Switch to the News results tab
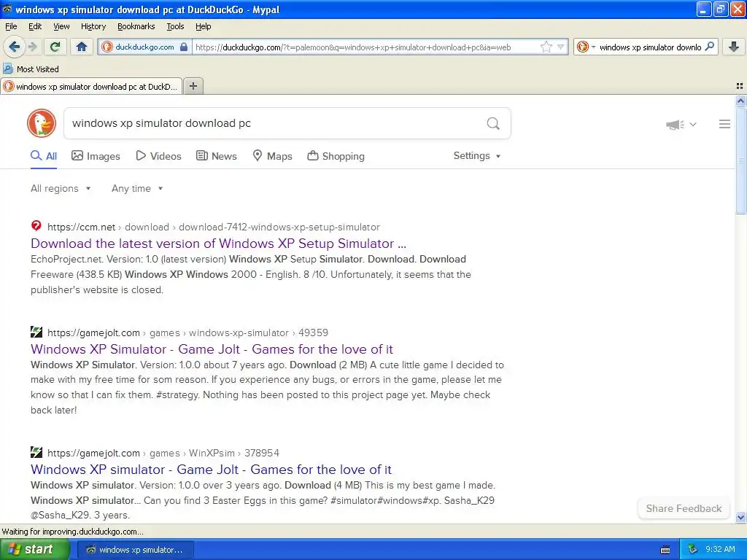Image resolution: width=747 pixels, height=560 pixels. [x=217, y=156]
